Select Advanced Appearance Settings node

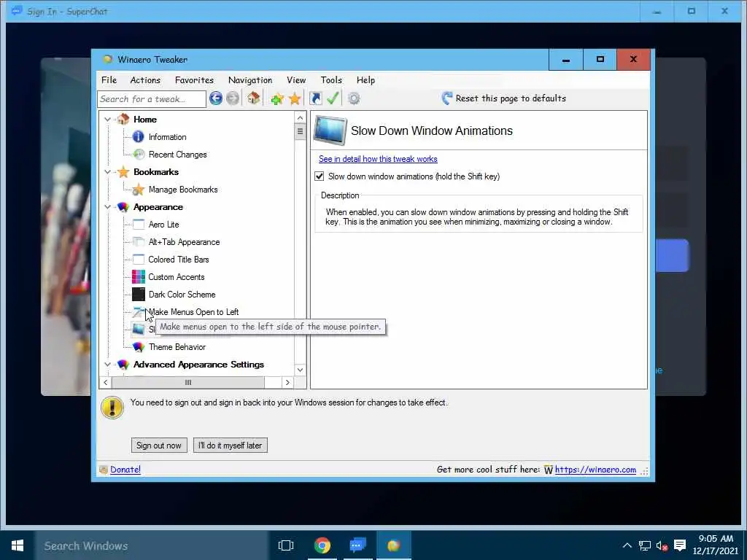(198, 365)
